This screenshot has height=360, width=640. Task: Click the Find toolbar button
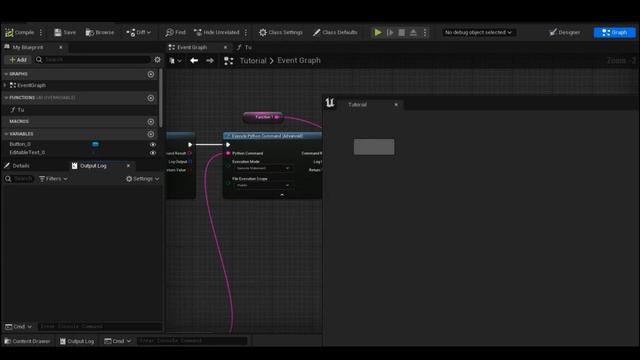coord(176,32)
